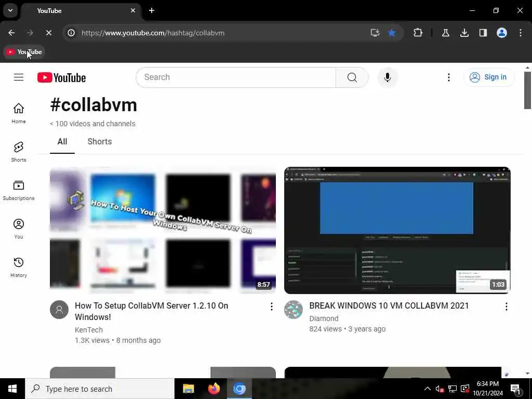The width and height of the screenshot is (532, 399).
Task: Switch to the Shorts tab
Action: [x=99, y=142]
